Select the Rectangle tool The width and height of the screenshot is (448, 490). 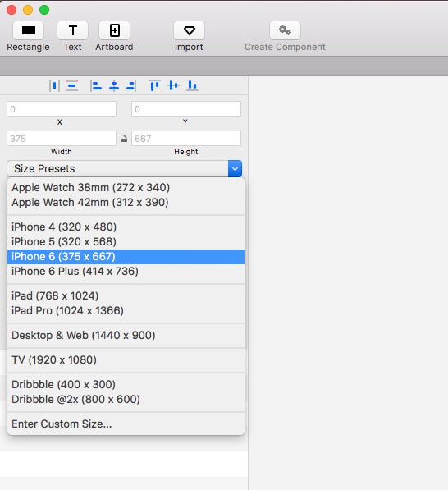point(28,30)
